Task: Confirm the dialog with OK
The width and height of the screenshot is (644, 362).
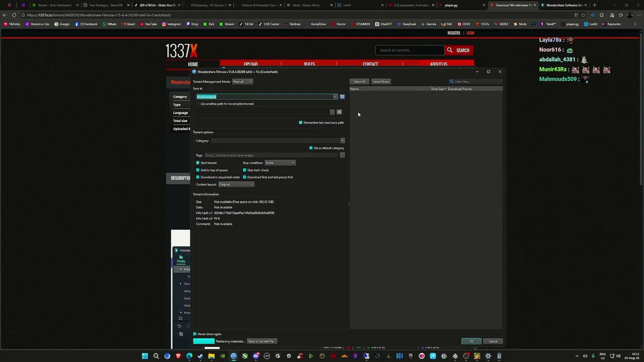Action: 471,341
